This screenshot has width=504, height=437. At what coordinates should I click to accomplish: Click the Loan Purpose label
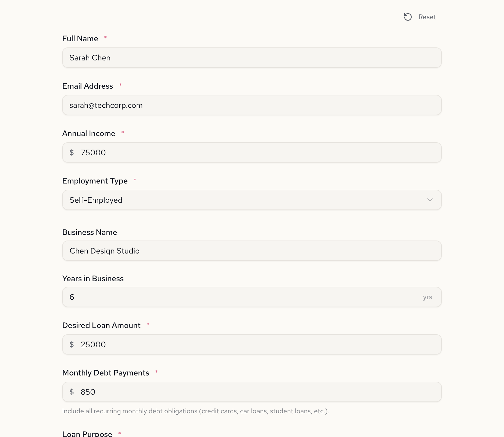click(x=87, y=434)
